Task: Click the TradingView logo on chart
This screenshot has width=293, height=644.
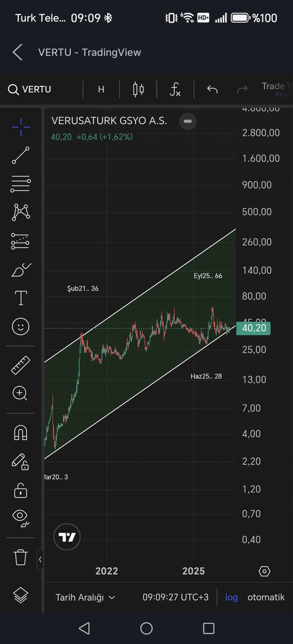Action: [68, 537]
